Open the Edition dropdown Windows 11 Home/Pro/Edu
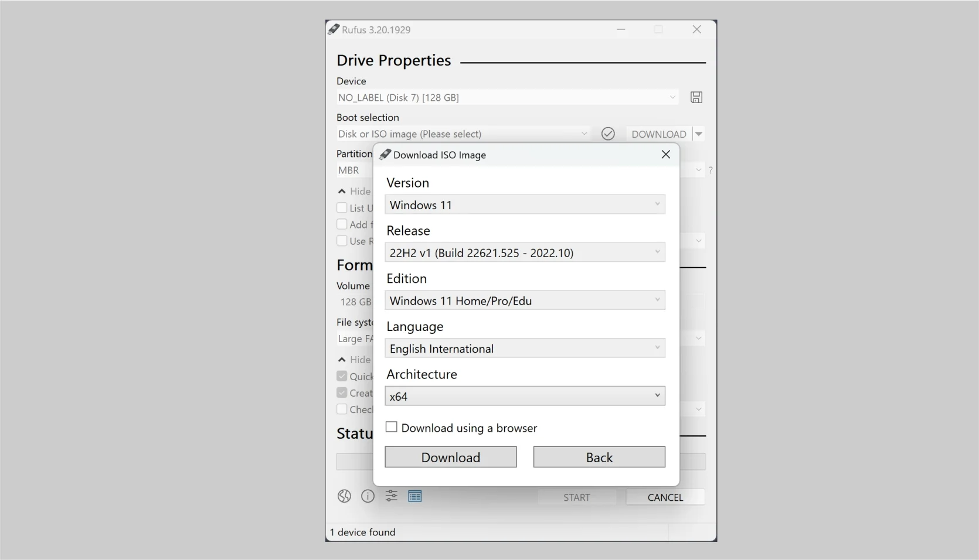 click(x=525, y=301)
